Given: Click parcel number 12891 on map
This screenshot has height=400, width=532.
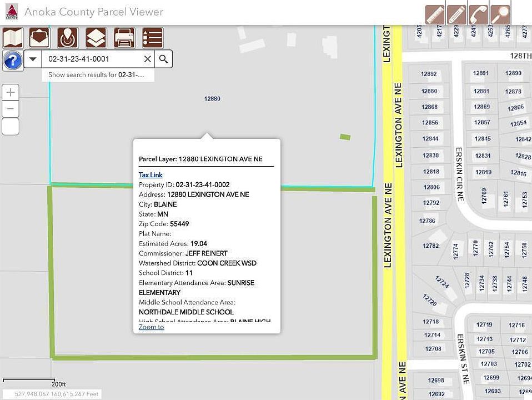Looking at the screenshot, I should 481,73.
